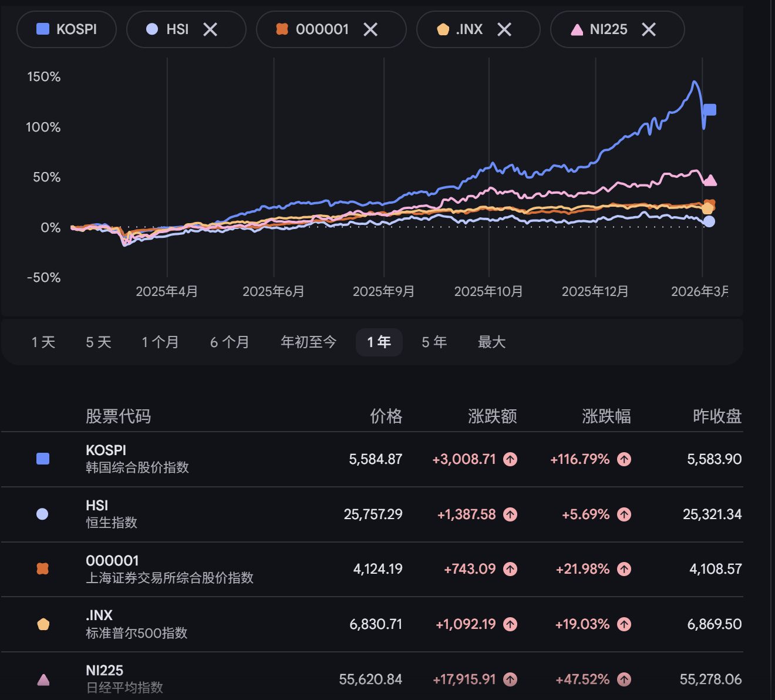Image resolution: width=775 pixels, height=700 pixels.
Task: Open the 最大 time range view
Action: coord(491,342)
